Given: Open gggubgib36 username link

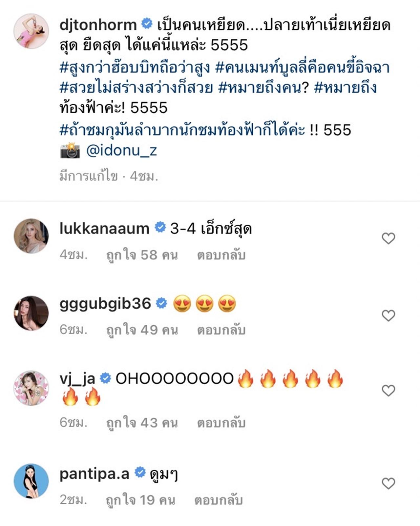Looking at the screenshot, I should click(105, 304).
